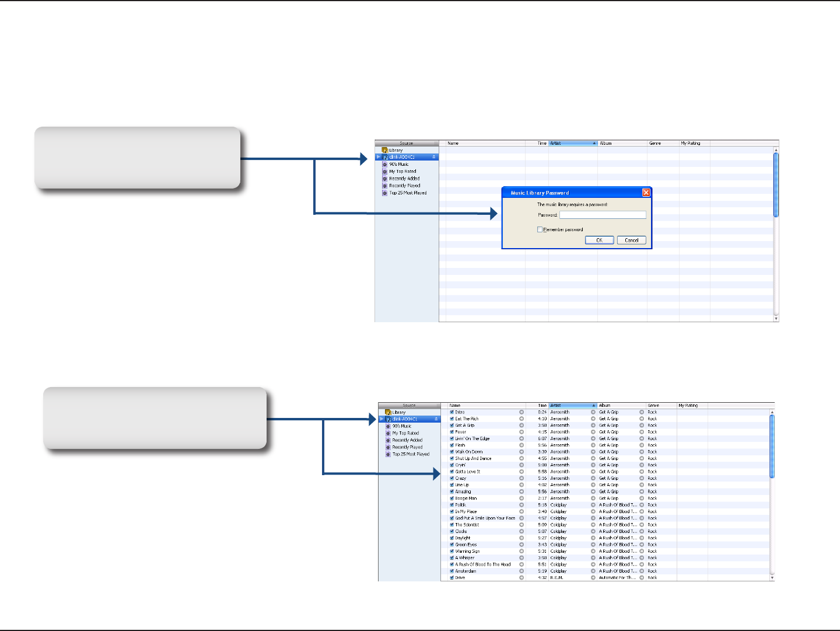Uncheck the song 'In My Place'
The image size is (840, 631).
tap(452, 511)
